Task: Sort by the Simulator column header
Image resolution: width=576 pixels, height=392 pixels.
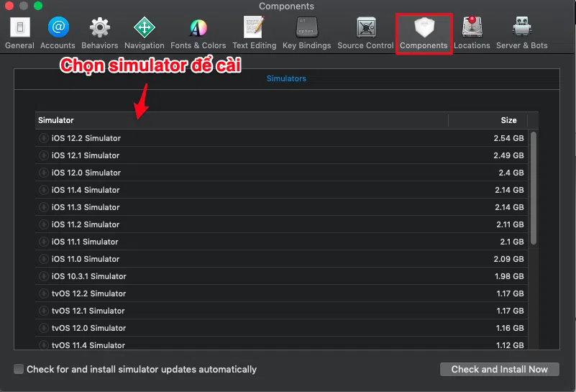Action: [x=242, y=120]
